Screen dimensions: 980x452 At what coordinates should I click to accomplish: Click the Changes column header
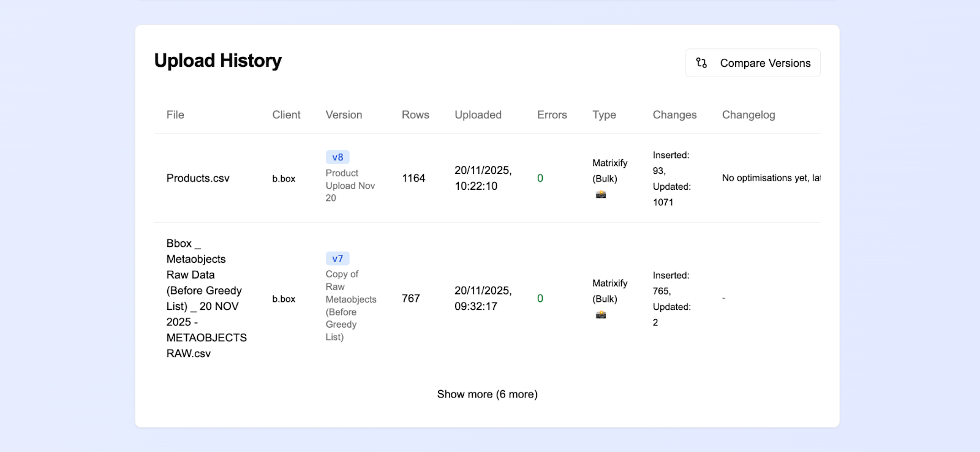[674, 115]
